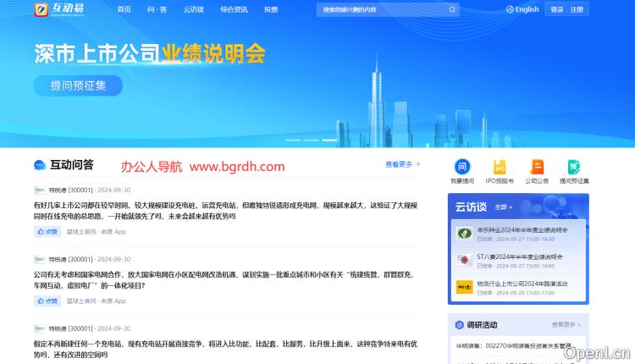Click the 提问预征集 banner button
This screenshot has height=364, width=635.
[x=78, y=85]
